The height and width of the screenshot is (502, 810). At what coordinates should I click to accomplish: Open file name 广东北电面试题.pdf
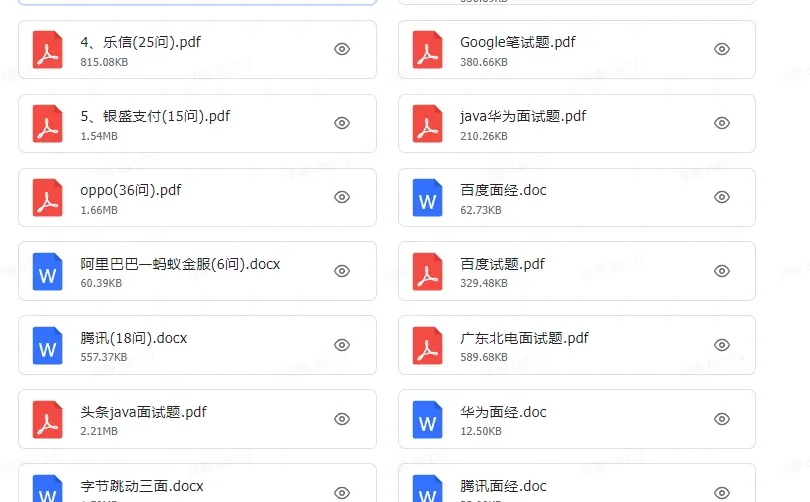(x=524, y=338)
